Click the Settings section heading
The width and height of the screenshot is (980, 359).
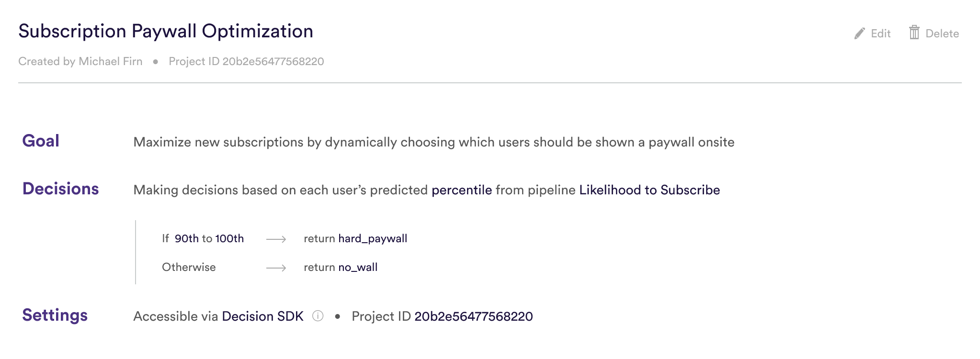tap(55, 315)
